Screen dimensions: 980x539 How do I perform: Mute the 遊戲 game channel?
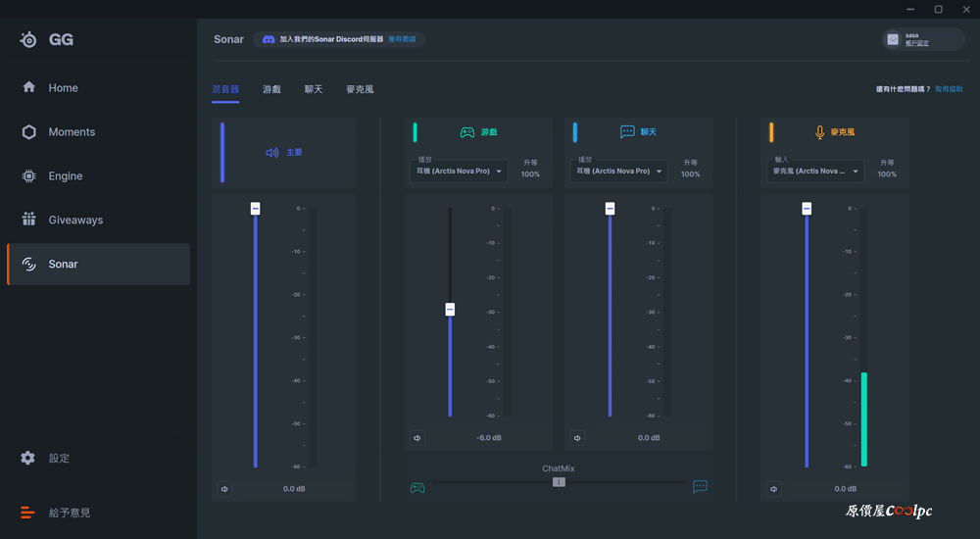click(417, 438)
